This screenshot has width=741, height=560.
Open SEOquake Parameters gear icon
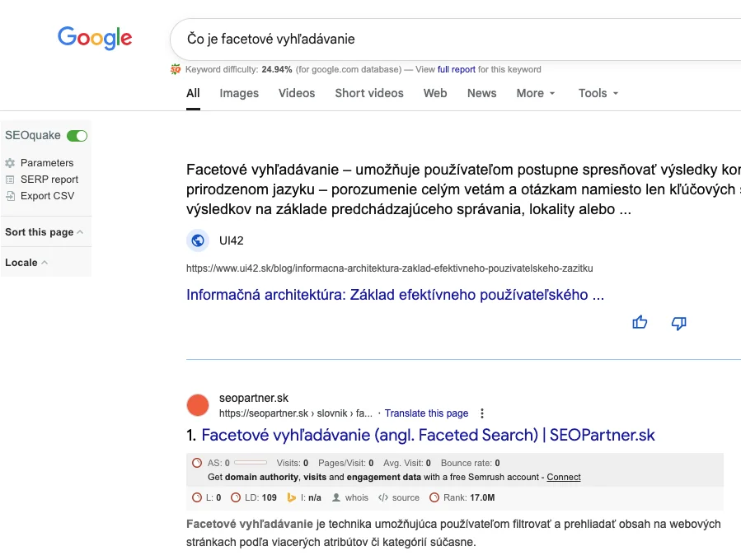pos(11,163)
